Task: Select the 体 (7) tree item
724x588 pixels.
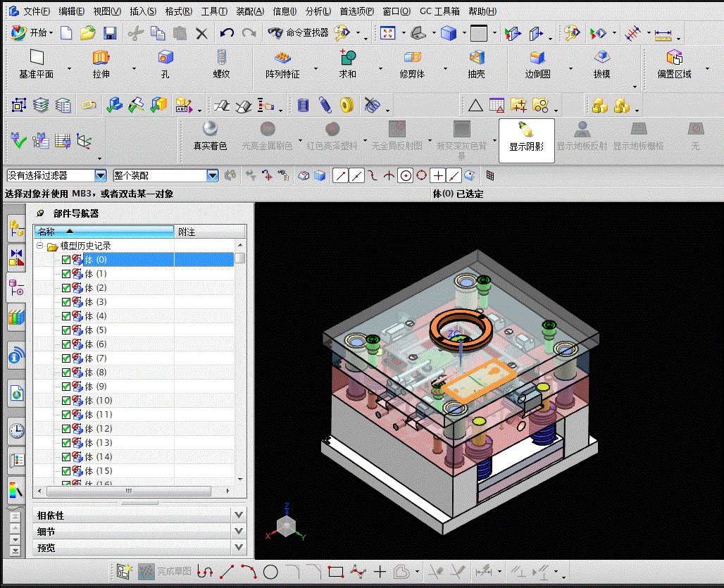Action: tap(96, 358)
